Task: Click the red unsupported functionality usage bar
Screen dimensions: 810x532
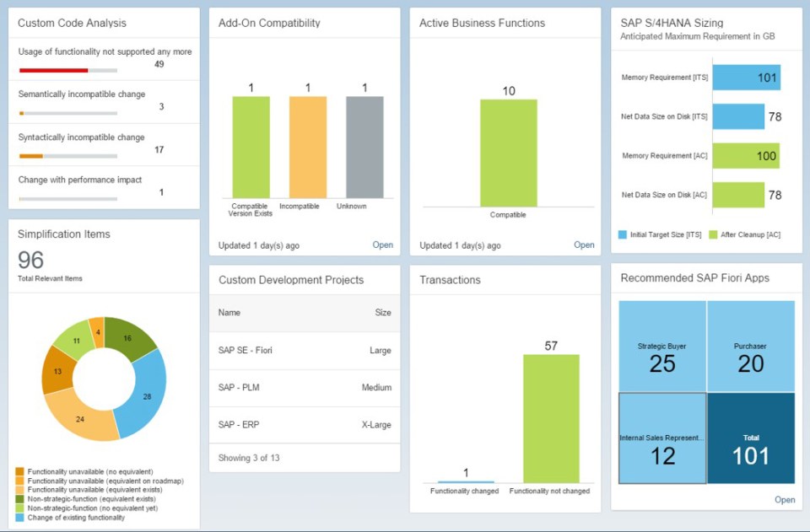Action: 53,71
